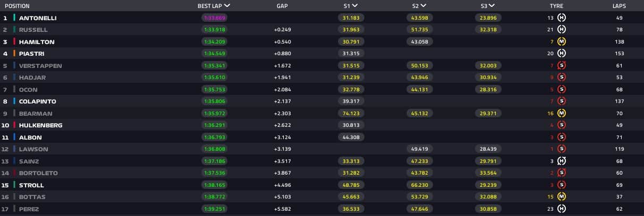Click Verstappen's soft tyre icon
This screenshot has width=644, height=216.
click(562, 65)
